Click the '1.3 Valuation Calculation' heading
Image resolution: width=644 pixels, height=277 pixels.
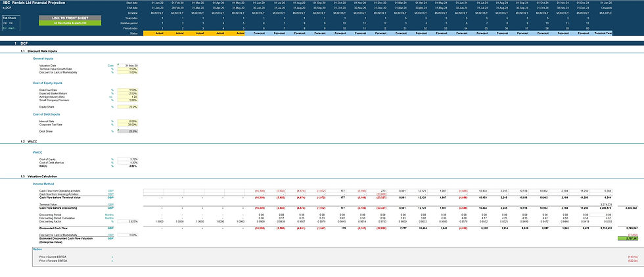coord(39,177)
